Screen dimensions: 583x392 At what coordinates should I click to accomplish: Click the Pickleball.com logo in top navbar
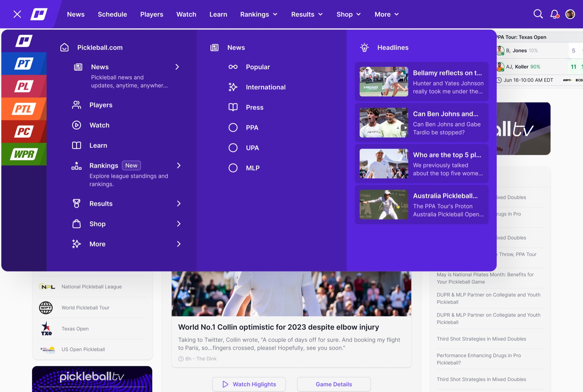(x=39, y=14)
